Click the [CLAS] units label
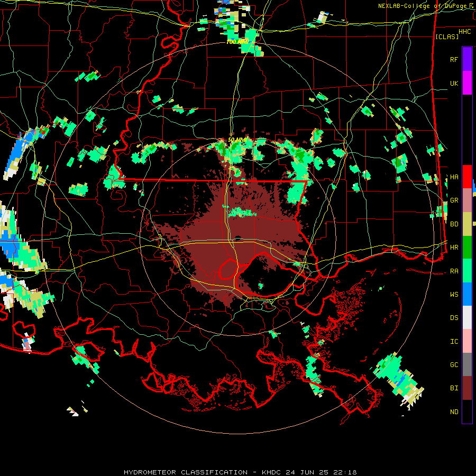This screenshot has width=476, height=476. pyautogui.click(x=447, y=37)
